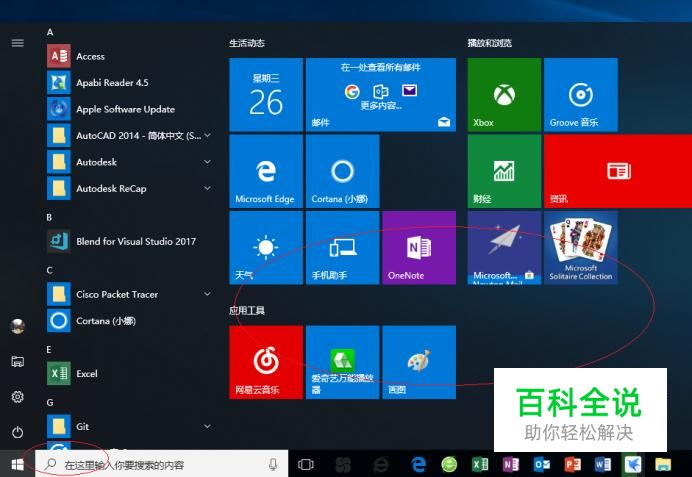Image resolution: width=692 pixels, height=477 pixels.
Task: Jump to letter G group header
Action: 50,402
